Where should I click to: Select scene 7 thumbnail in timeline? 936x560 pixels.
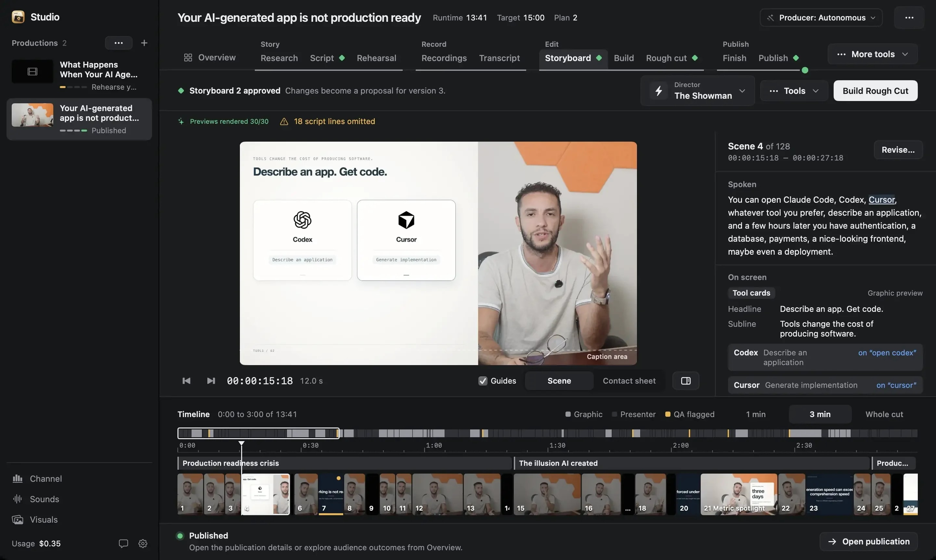click(x=331, y=494)
